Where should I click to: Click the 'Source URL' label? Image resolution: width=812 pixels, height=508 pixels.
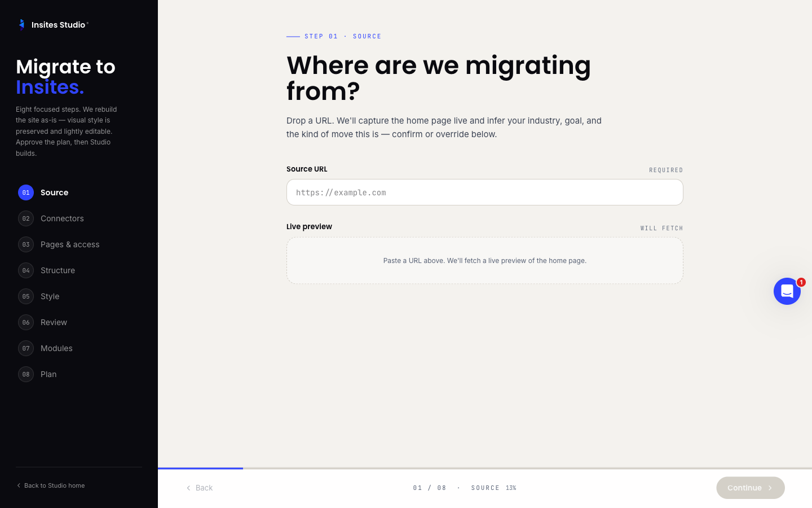pyautogui.click(x=307, y=169)
